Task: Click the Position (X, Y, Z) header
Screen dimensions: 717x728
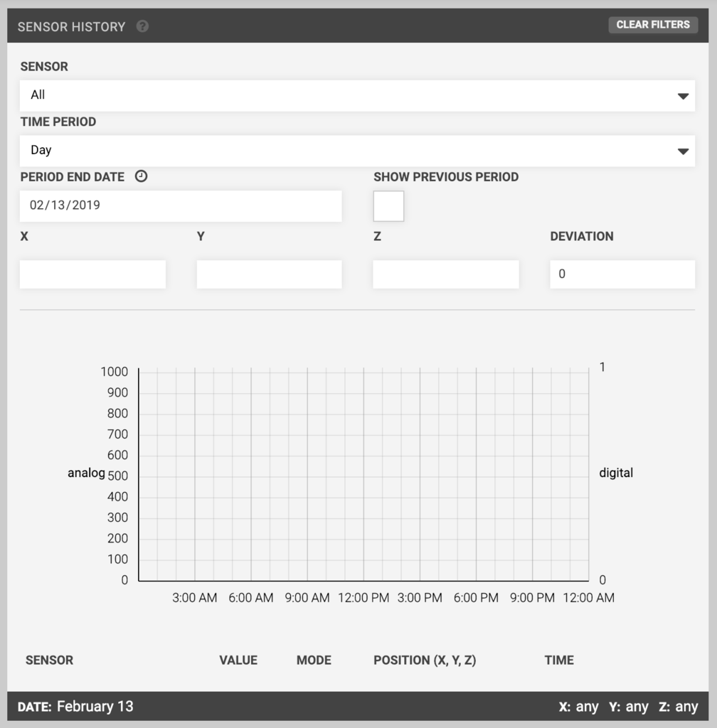Action: tap(425, 660)
